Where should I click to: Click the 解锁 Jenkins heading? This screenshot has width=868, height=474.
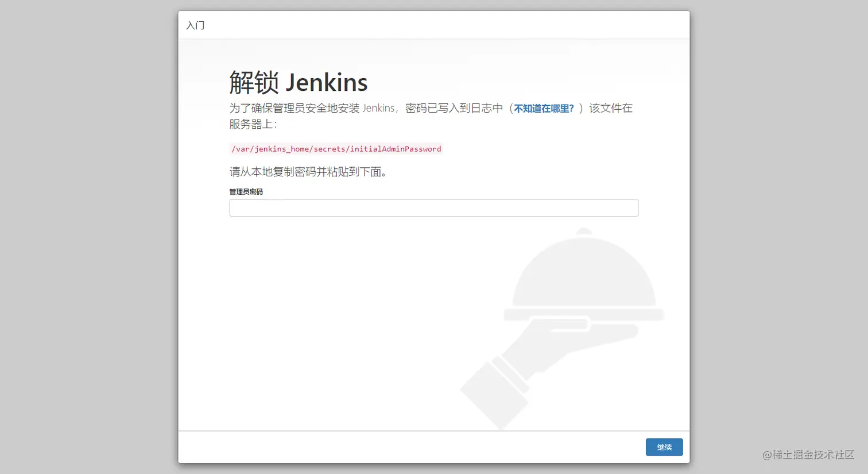[x=299, y=82]
